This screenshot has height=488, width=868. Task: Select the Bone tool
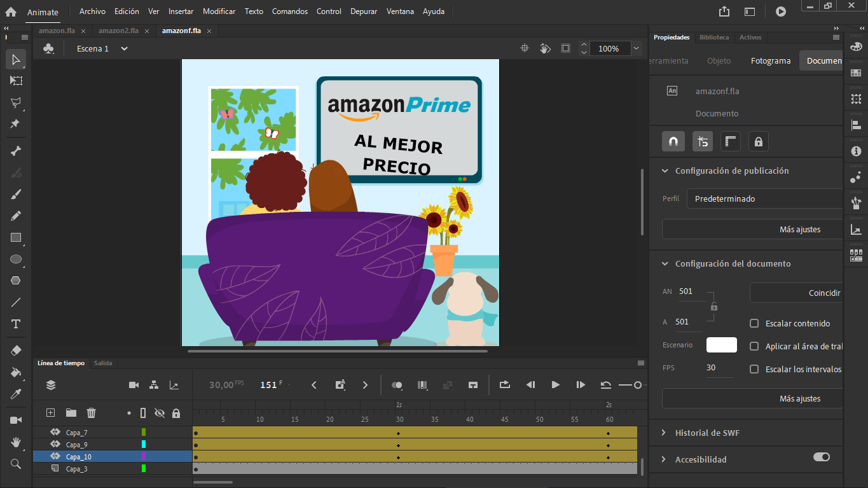pyautogui.click(x=16, y=151)
